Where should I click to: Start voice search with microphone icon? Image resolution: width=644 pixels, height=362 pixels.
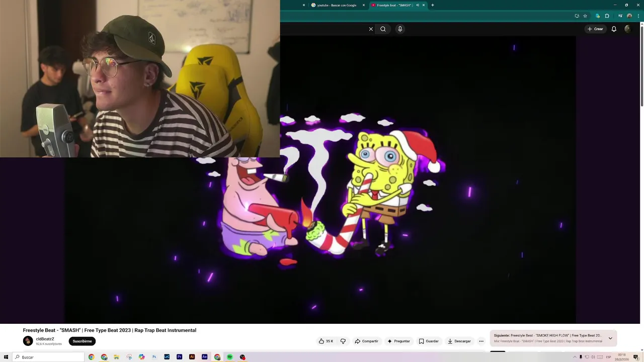coord(400,29)
